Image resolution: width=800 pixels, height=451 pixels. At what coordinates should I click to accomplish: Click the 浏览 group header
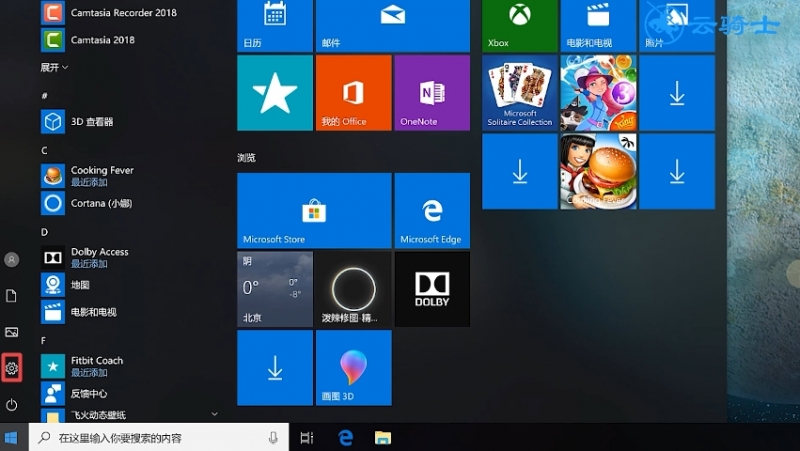point(246,158)
